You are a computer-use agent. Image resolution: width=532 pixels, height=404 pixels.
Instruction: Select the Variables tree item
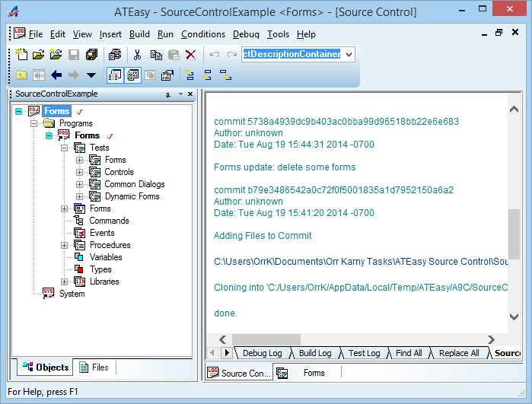point(106,257)
